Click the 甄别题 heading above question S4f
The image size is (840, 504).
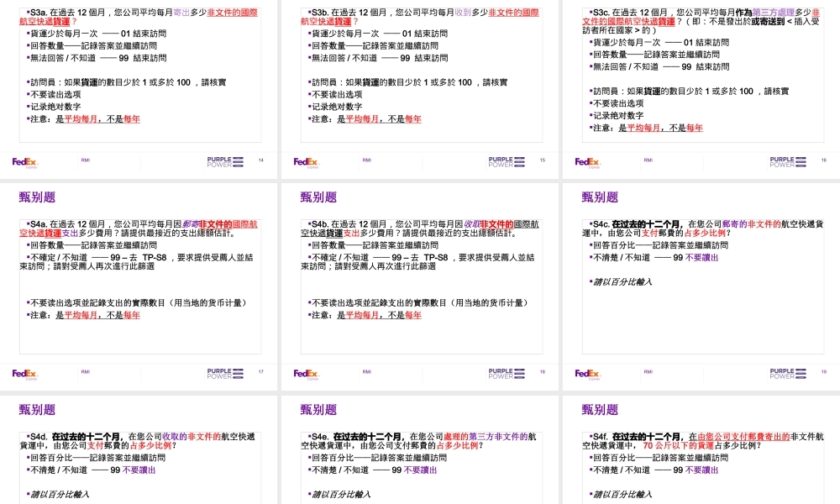[600, 410]
